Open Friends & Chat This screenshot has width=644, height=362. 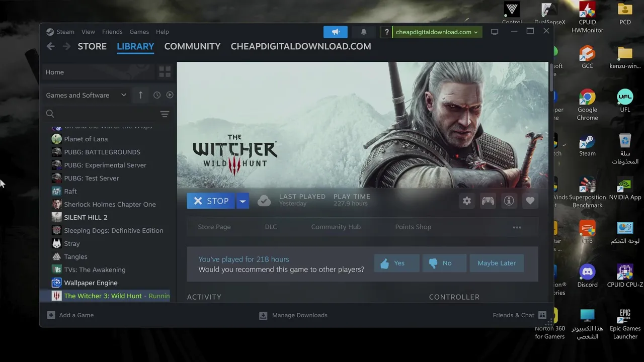[x=520, y=315]
